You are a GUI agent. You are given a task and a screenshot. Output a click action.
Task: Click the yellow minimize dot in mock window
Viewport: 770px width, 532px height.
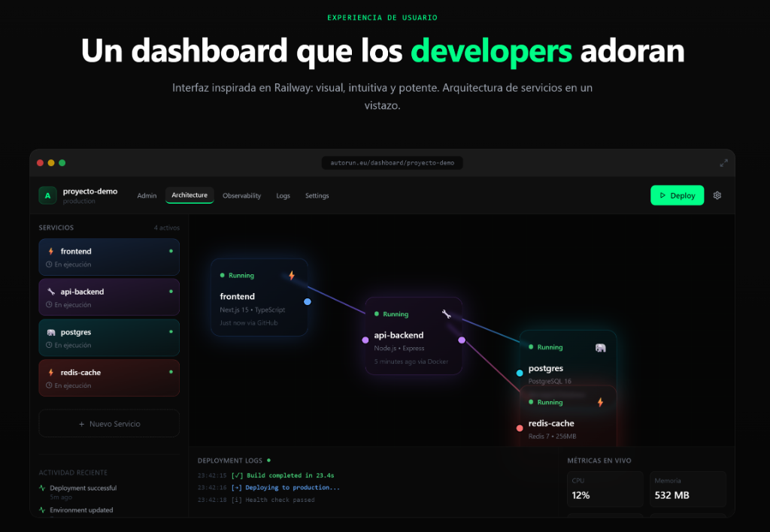click(x=51, y=163)
